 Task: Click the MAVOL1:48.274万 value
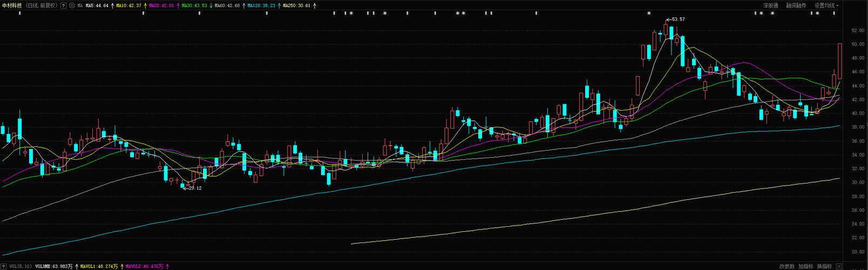(99, 266)
